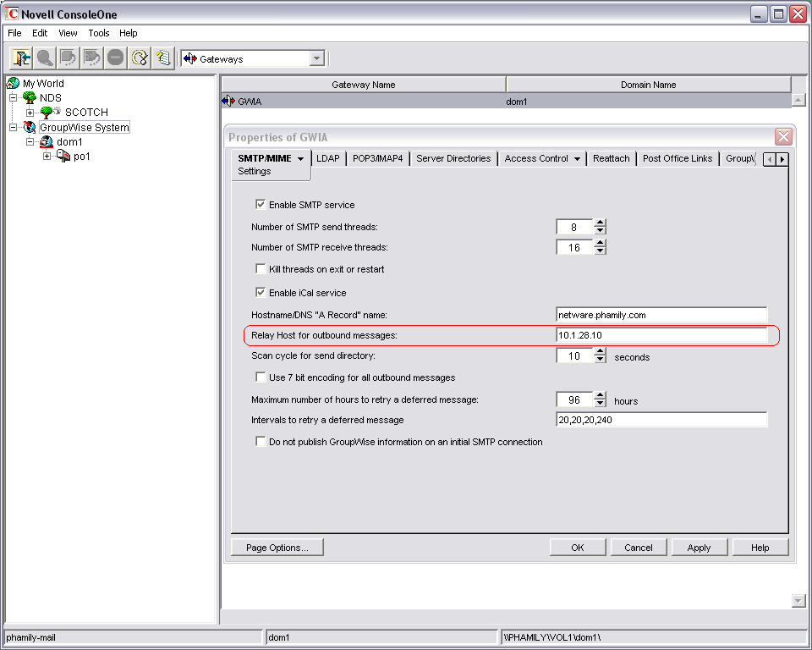Click the Gateway Name column header
The height and width of the screenshot is (650, 812).
coord(364,85)
